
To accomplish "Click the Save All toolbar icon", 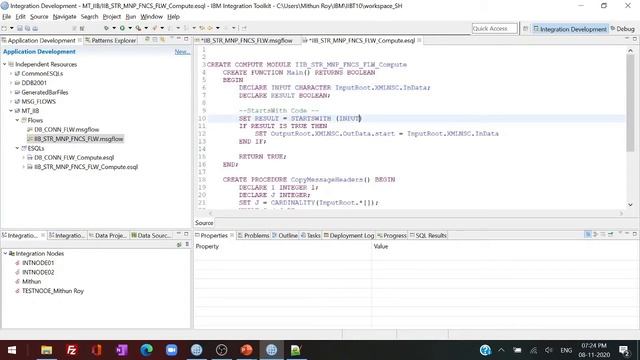I will click(27, 28).
